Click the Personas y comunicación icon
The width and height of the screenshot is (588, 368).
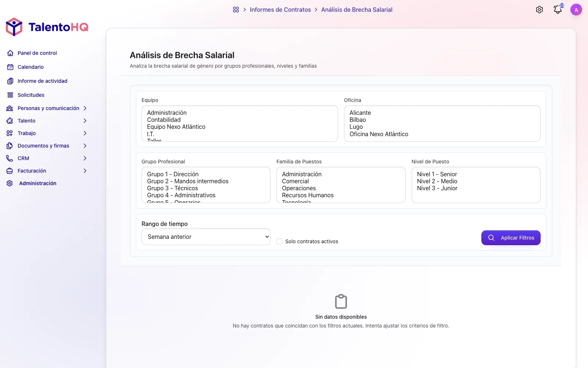point(10,108)
